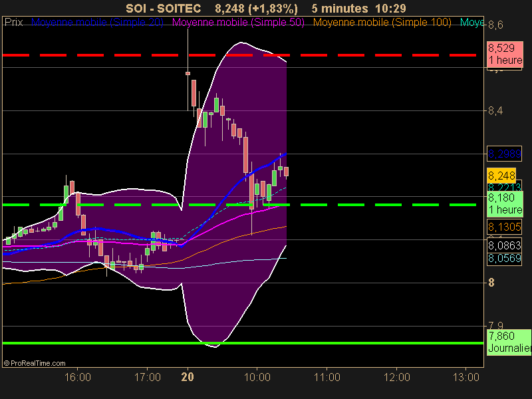Click the 12:00 time axis label

[x=397, y=377]
